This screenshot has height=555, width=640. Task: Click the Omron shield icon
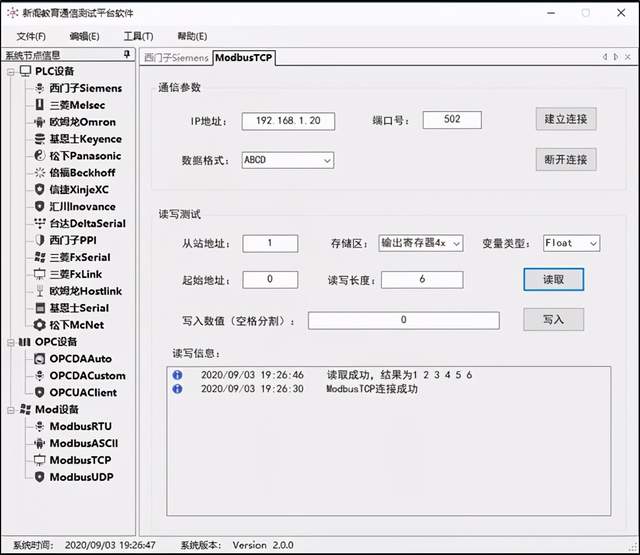click(39, 122)
